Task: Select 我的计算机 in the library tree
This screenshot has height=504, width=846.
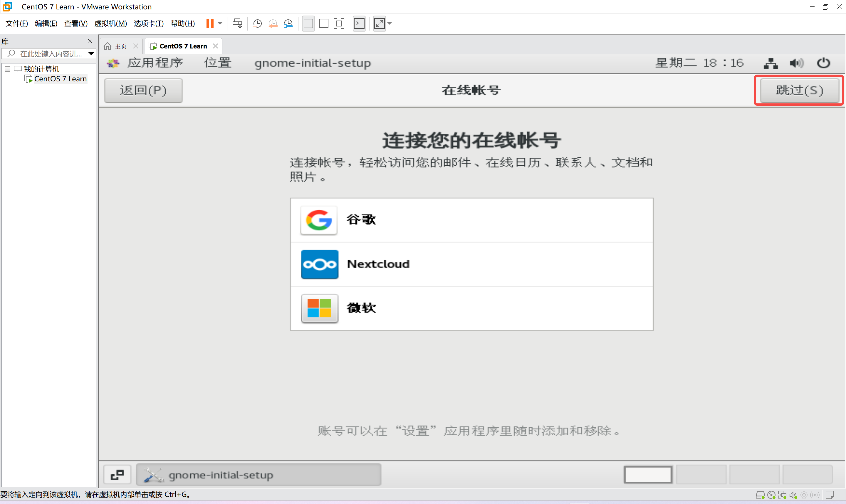Action: pos(41,69)
